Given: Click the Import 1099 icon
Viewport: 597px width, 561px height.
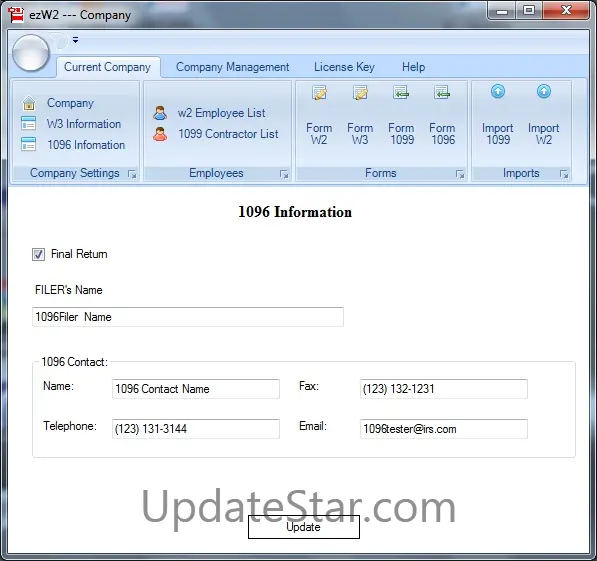Looking at the screenshot, I should click(x=498, y=91).
